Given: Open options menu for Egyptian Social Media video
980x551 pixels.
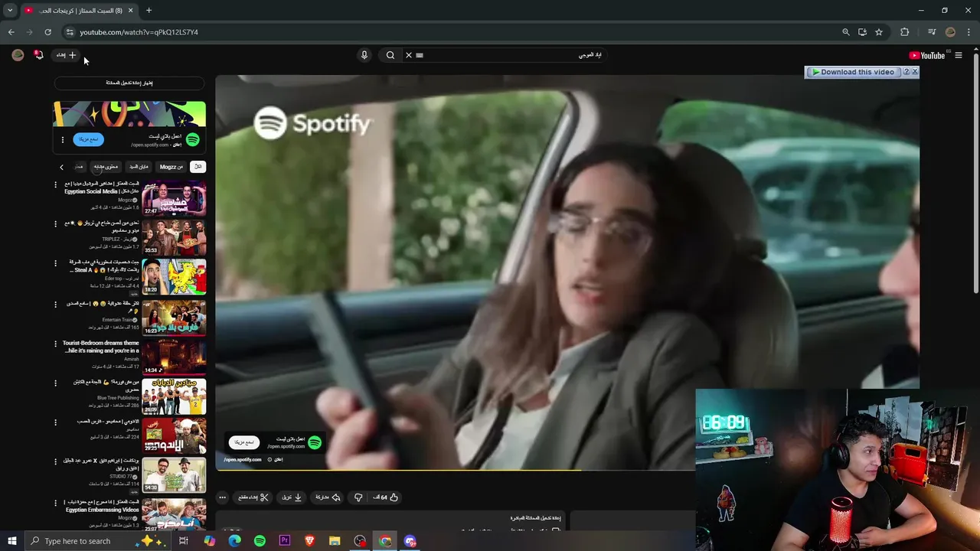Looking at the screenshot, I should [x=55, y=184].
